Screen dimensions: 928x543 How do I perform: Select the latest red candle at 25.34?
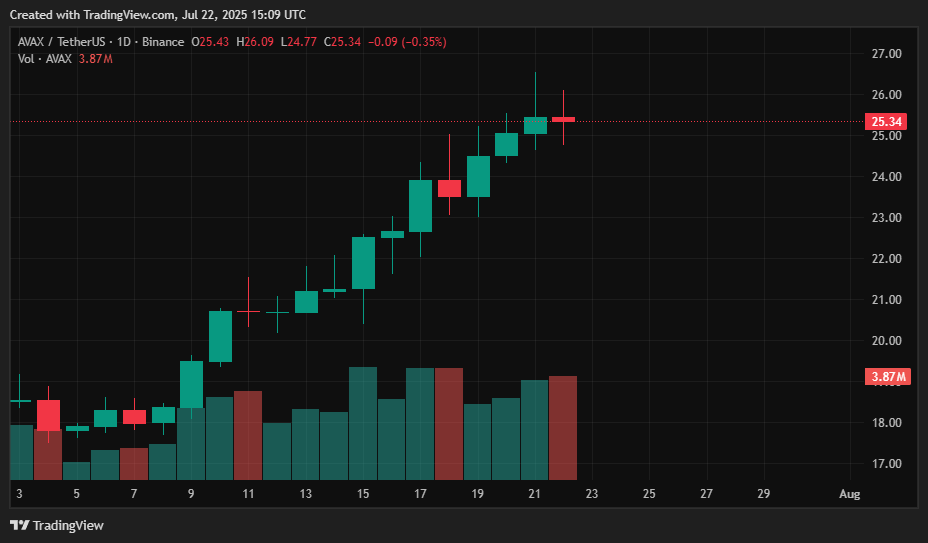pyautogui.click(x=563, y=119)
